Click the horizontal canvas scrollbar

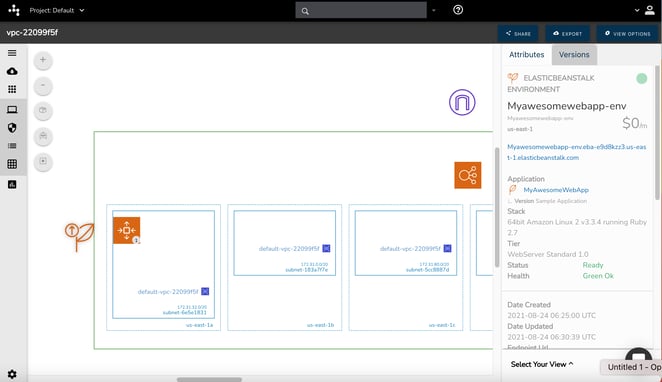pos(209,379)
